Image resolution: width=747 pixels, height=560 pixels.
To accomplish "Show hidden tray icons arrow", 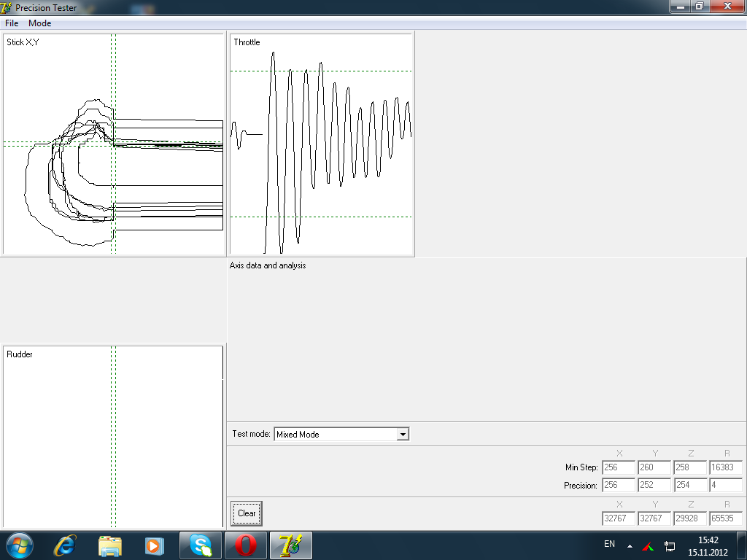I will click(630, 545).
